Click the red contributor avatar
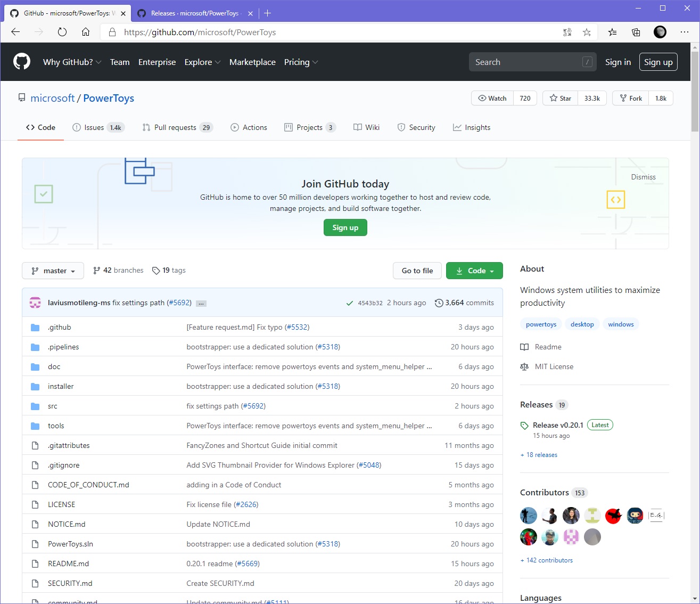 click(614, 516)
